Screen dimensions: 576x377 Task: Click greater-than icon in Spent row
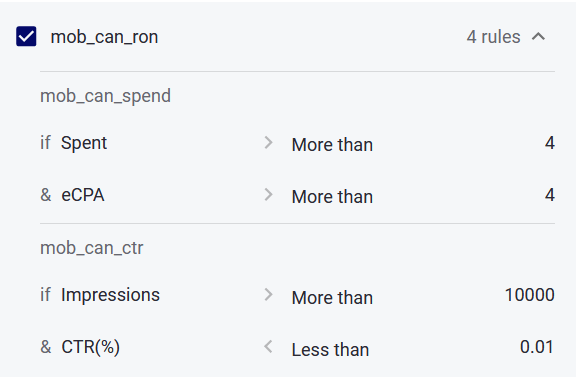(269, 143)
